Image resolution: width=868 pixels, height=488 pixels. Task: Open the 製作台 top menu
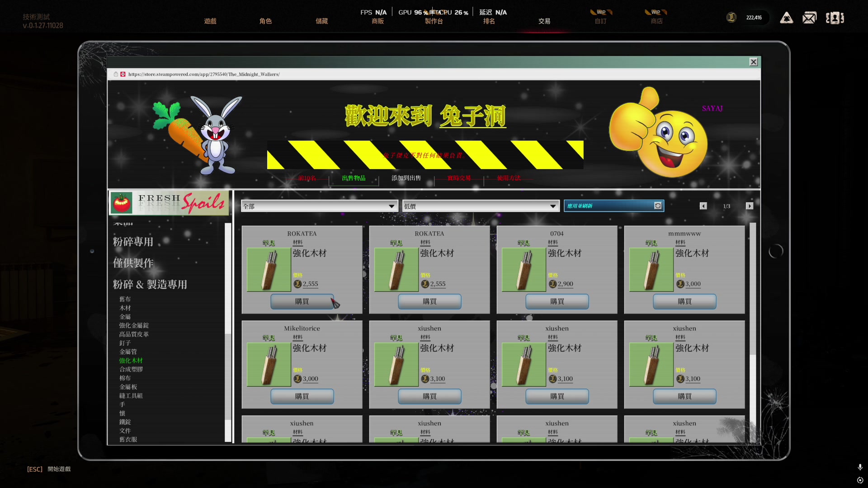[434, 21]
